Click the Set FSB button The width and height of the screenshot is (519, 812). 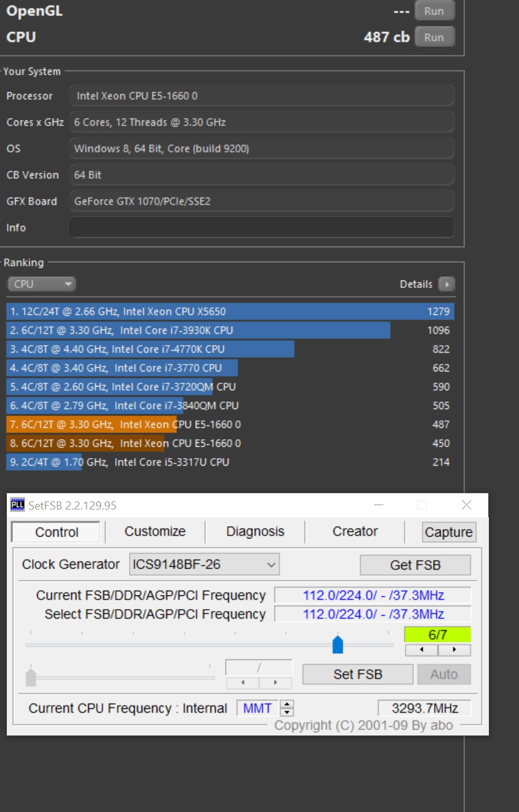(x=358, y=675)
